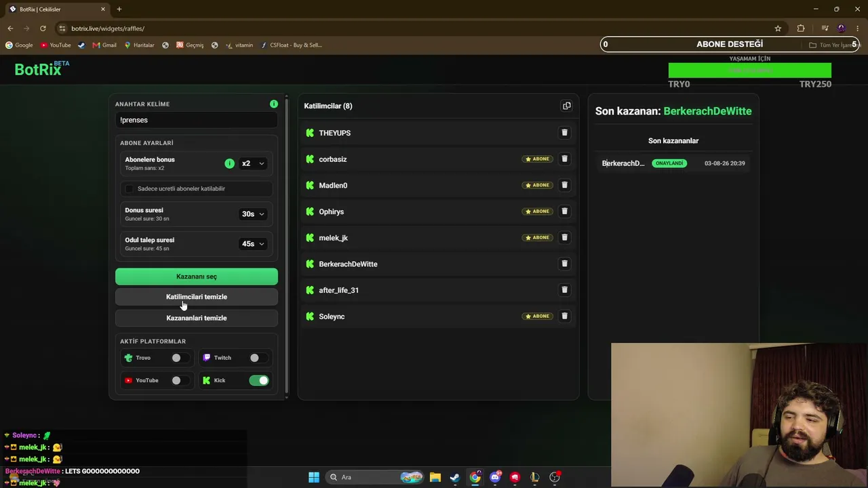868x488 pixels.
Task: Open the Chrome extensions puzzle icon
Action: click(801, 28)
